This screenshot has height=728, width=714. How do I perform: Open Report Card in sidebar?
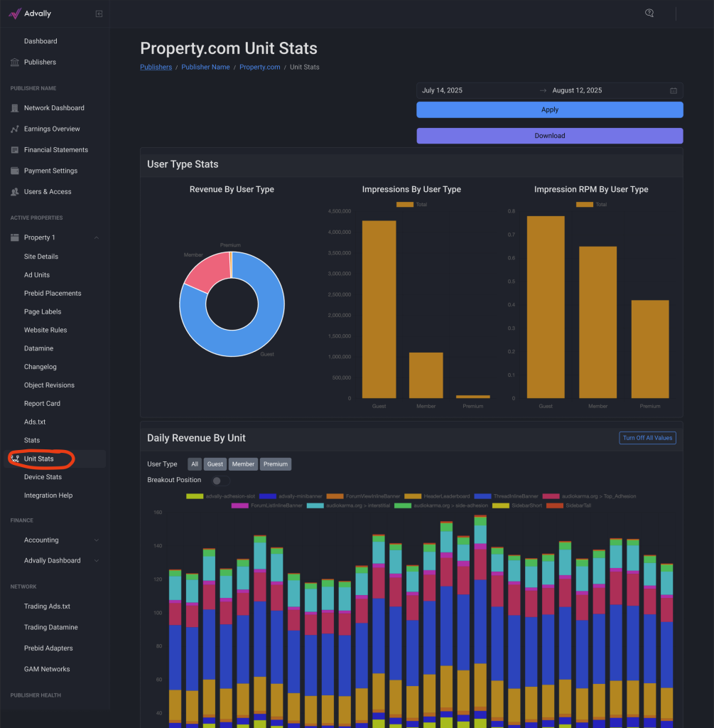click(x=42, y=404)
